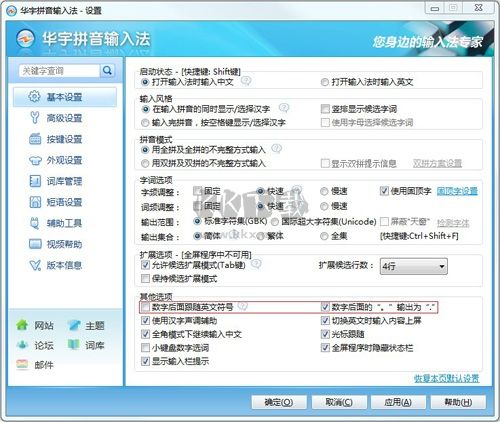500x422 pixels.
Task: Click the 短语设置 icon
Action: pos(35,202)
